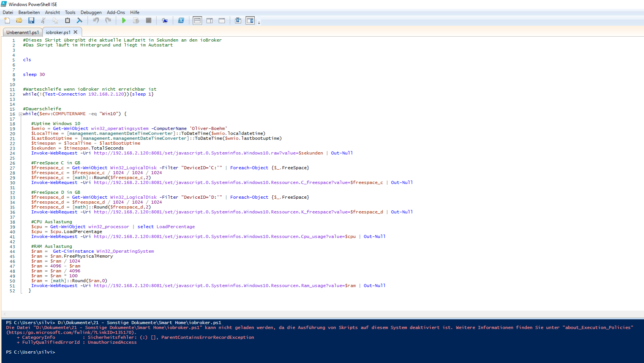The image size is (644, 363).
Task: Click the '#Uptime Windows 10' comment
Action: click(56, 124)
